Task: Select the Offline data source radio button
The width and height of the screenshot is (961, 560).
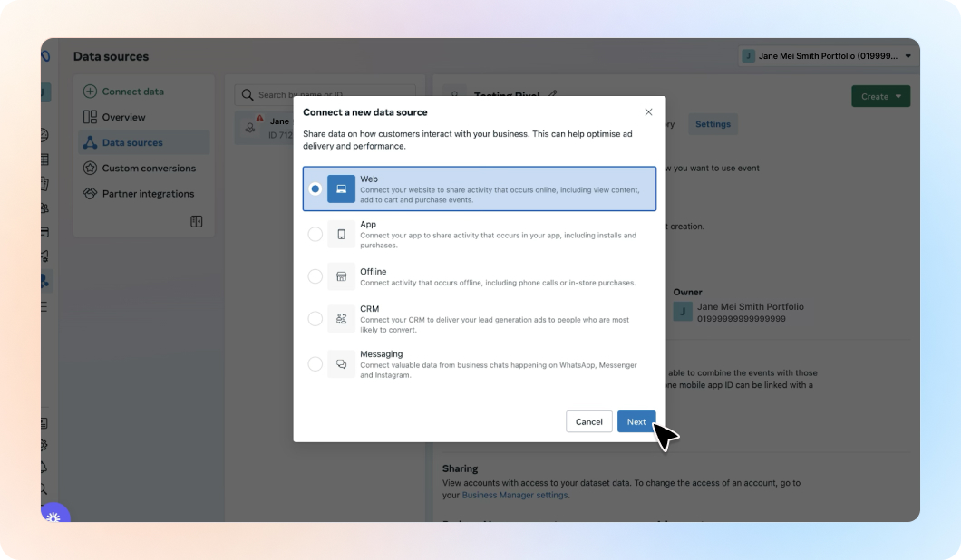Action: [315, 276]
